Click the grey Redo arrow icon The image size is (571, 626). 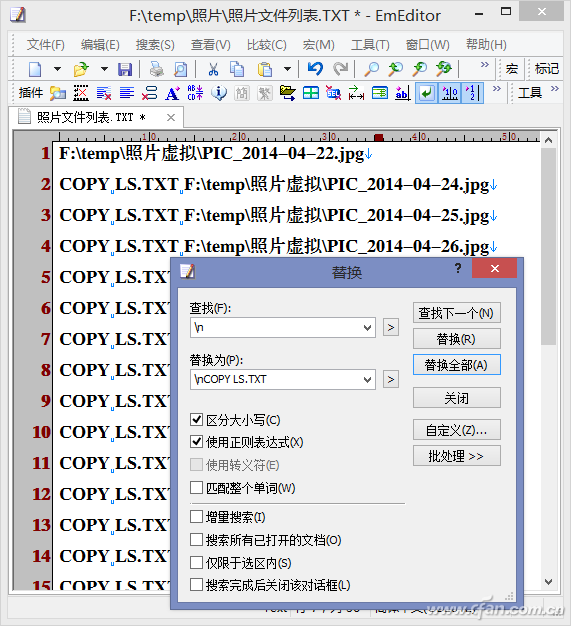click(340, 69)
